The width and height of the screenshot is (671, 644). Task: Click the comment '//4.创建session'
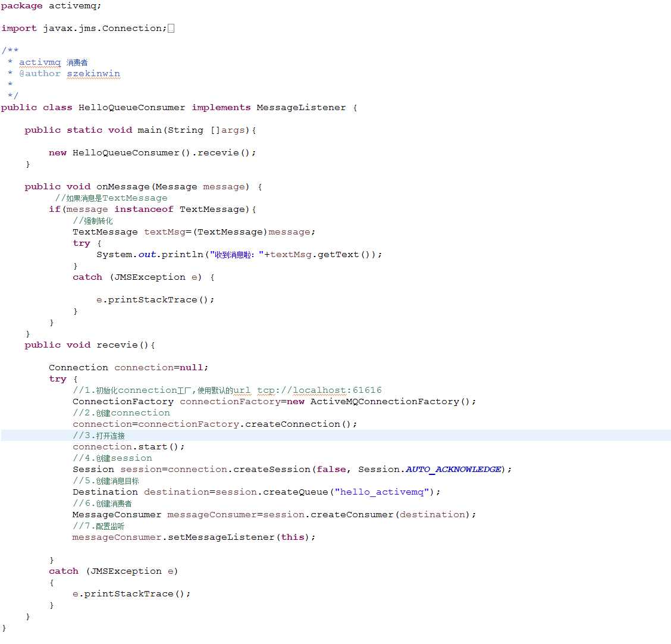coord(112,458)
